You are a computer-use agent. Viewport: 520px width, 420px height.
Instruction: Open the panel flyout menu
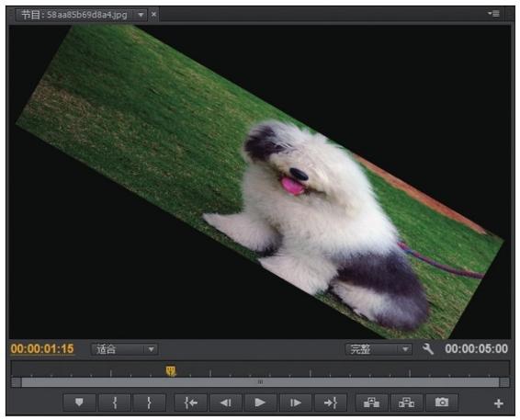[493, 14]
